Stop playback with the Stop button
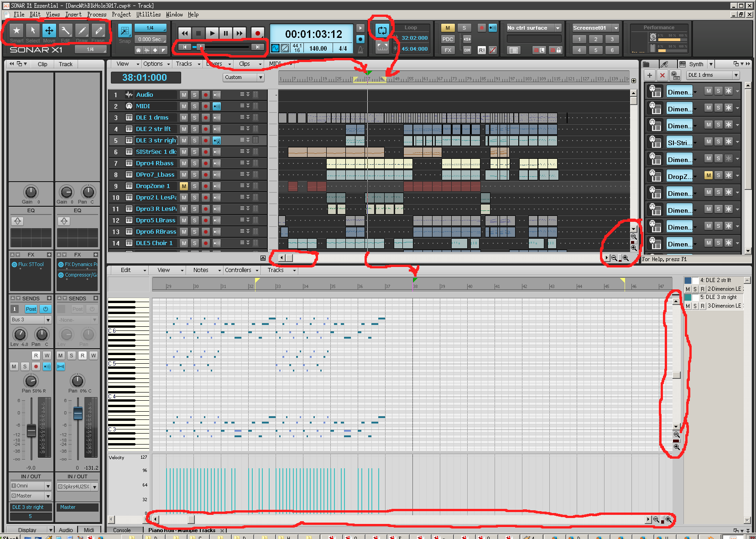The height and width of the screenshot is (539, 756). 198,33
